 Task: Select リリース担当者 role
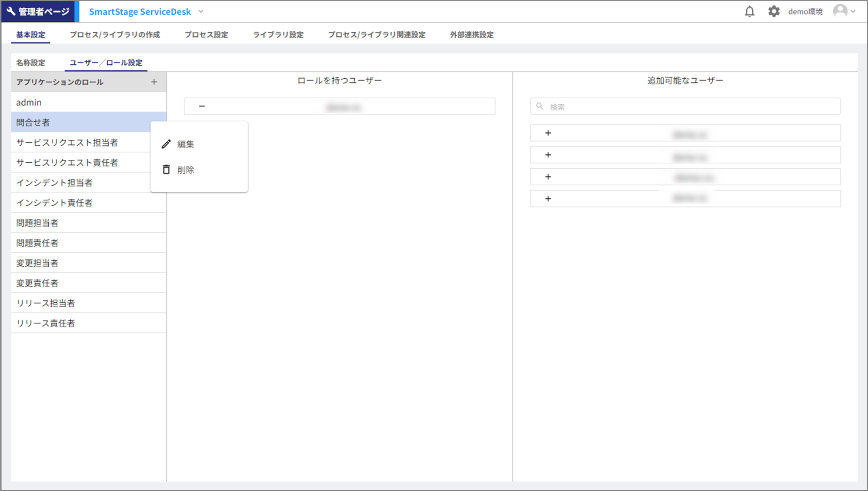(x=46, y=303)
